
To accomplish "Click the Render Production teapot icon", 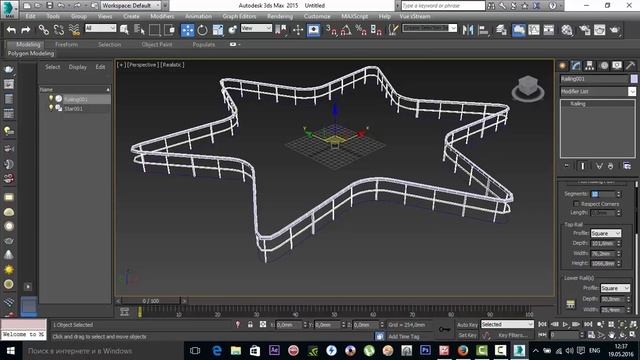I will tap(615, 30).
